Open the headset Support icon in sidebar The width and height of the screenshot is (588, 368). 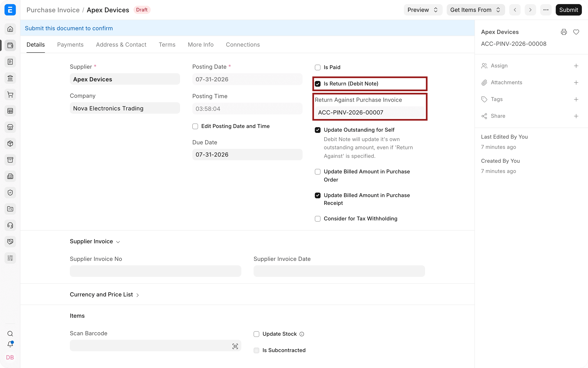(x=10, y=225)
